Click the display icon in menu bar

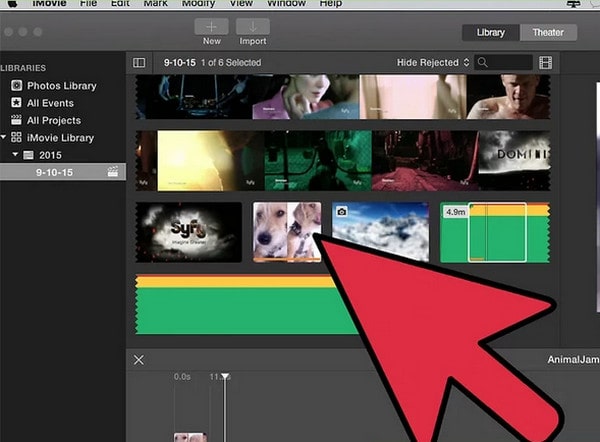(573, 3)
